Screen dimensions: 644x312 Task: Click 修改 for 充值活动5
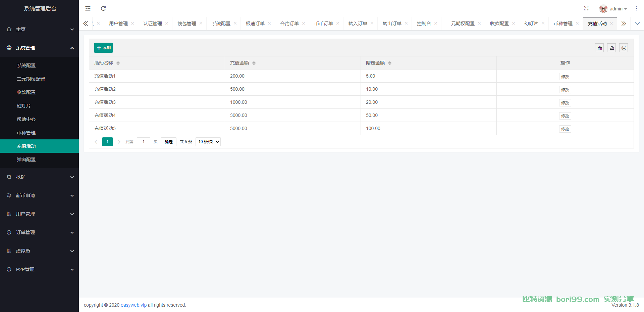coord(565,129)
